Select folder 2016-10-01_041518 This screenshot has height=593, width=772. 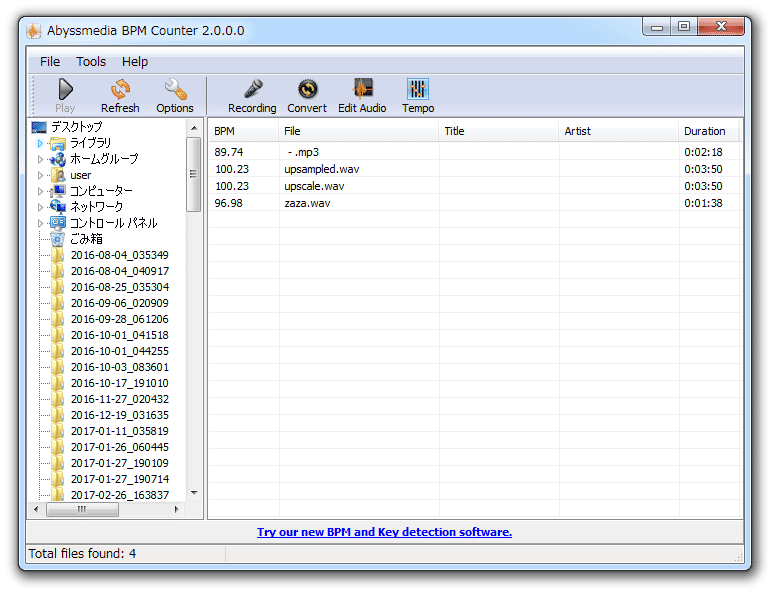tap(120, 335)
